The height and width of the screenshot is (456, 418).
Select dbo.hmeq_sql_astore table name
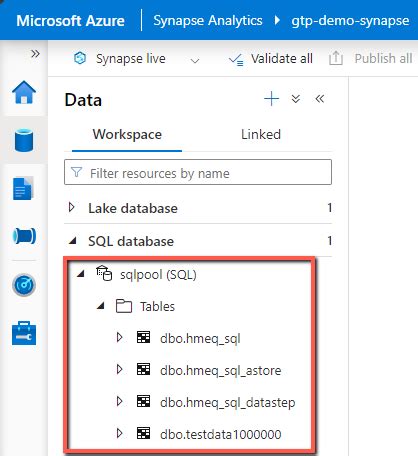[221, 371]
